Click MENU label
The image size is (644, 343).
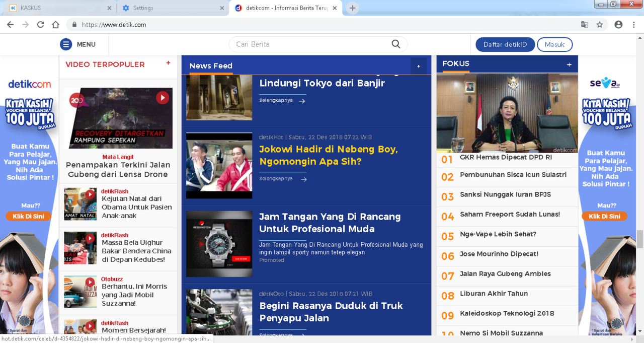pos(86,44)
